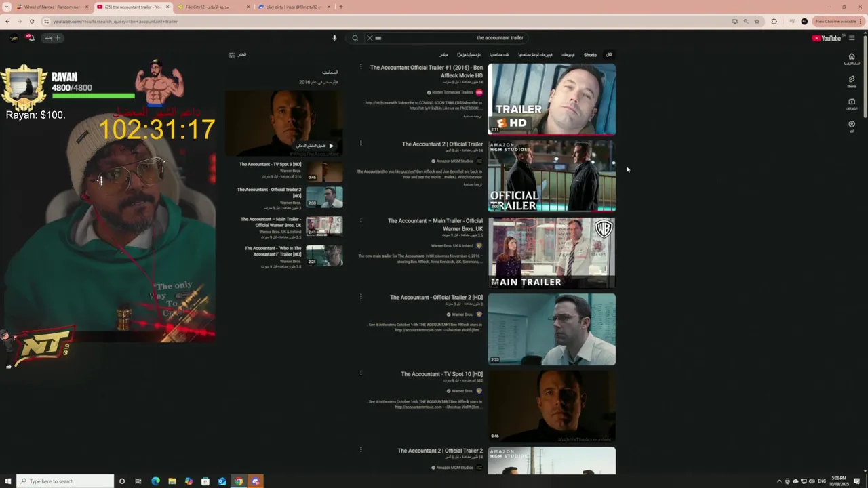
Task: Open the MAIN TRAILER thumbnail
Action: (x=552, y=253)
